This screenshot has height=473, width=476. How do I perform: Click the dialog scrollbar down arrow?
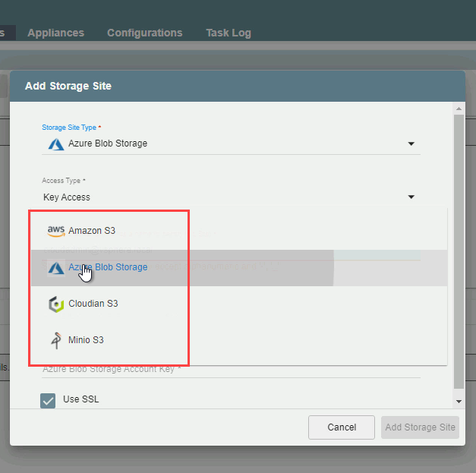coord(459,401)
